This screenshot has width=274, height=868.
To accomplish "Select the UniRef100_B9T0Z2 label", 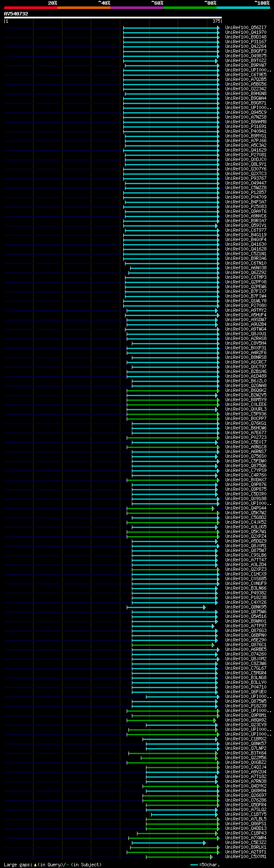I will 246,60.
